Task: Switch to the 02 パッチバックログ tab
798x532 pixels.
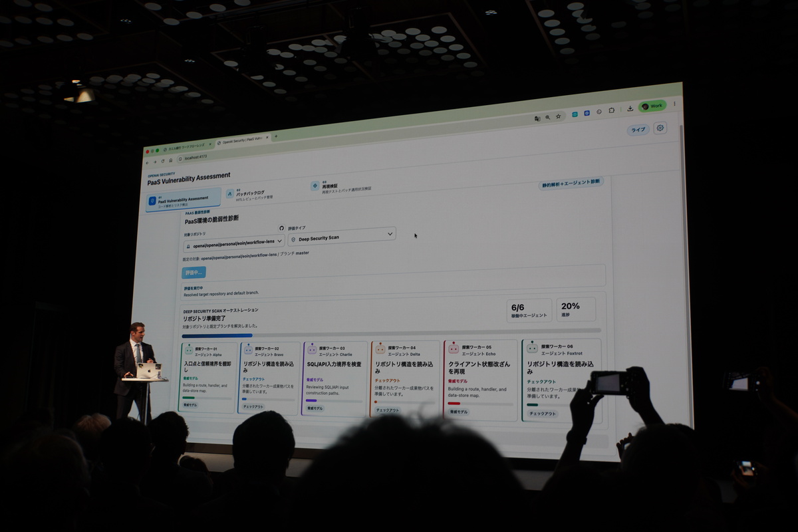Action: [250, 194]
